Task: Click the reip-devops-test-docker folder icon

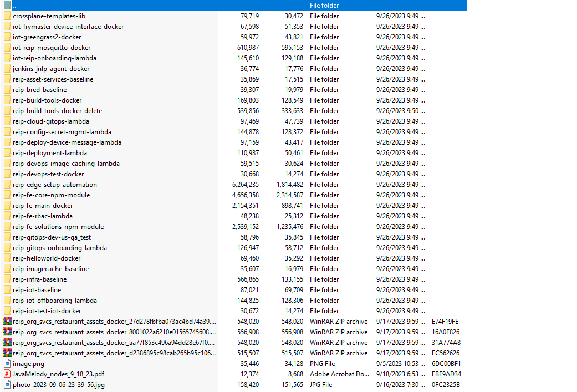Action: tap(7, 174)
